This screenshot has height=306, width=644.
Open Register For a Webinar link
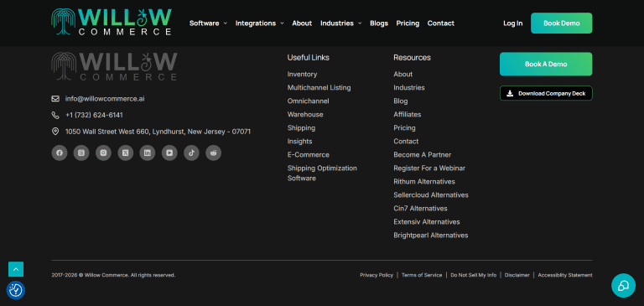429,168
